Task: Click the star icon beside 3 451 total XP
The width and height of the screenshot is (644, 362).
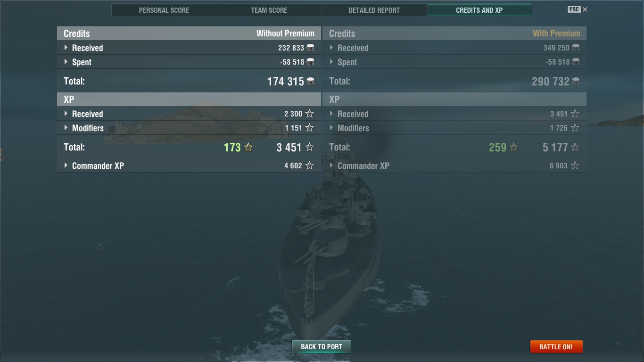Action: pos(309,148)
